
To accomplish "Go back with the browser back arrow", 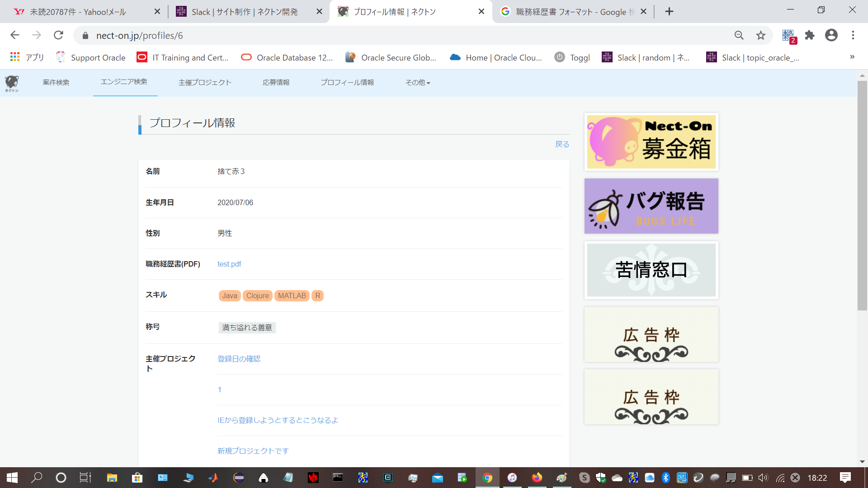I will pos(14,35).
